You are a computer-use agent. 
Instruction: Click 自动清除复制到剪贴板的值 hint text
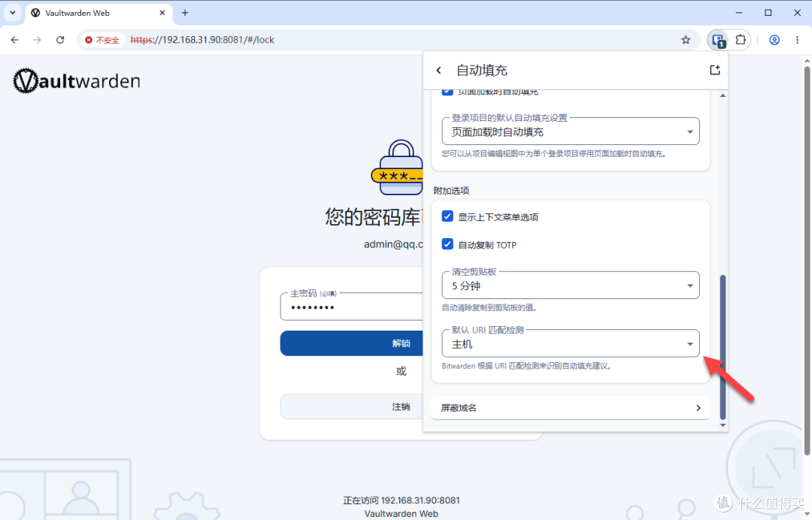pyautogui.click(x=490, y=308)
